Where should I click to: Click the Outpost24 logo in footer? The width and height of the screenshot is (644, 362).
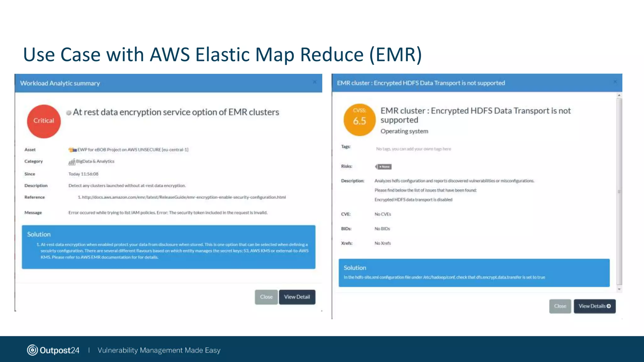(x=53, y=350)
